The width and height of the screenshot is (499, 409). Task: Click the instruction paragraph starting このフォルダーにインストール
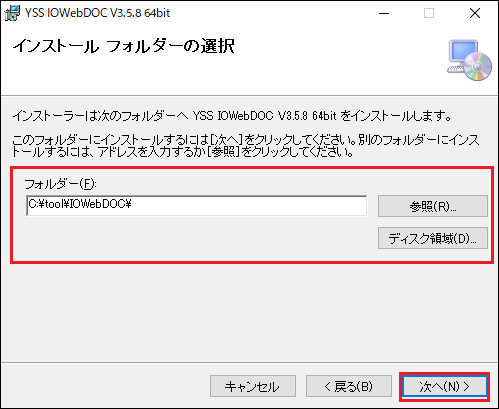[x=246, y=146]
